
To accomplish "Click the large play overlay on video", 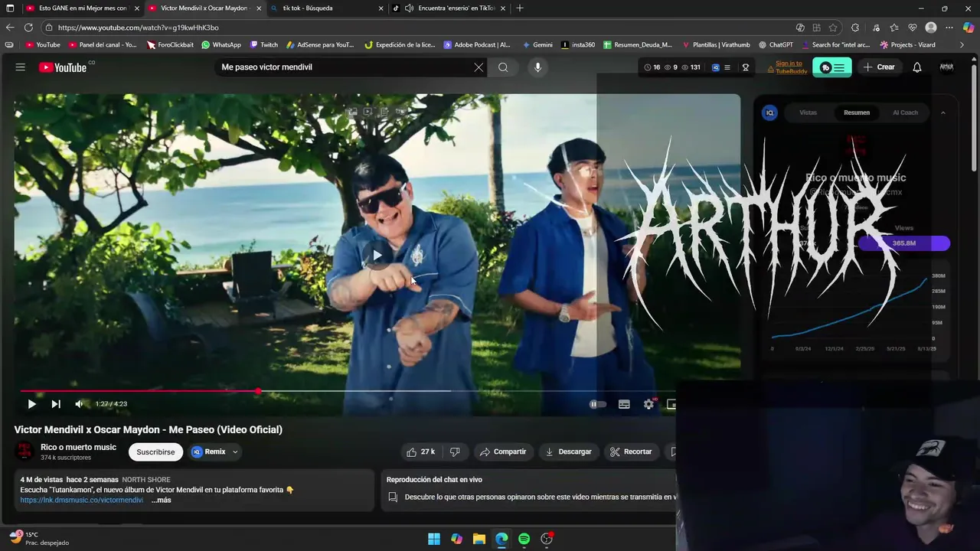I will click(376, 255).
